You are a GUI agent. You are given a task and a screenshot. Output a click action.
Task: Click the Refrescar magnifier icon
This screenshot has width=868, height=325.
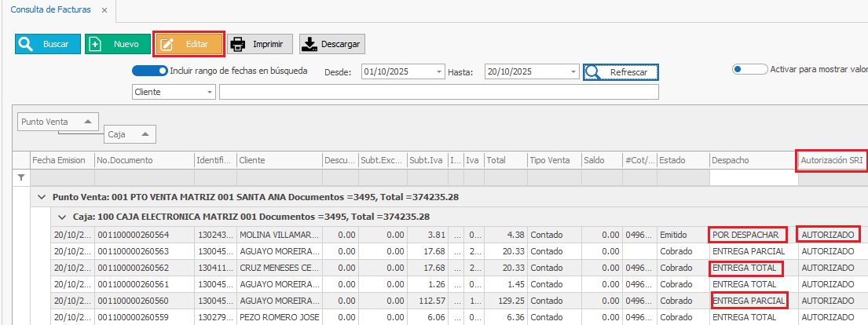click(594, 72)
